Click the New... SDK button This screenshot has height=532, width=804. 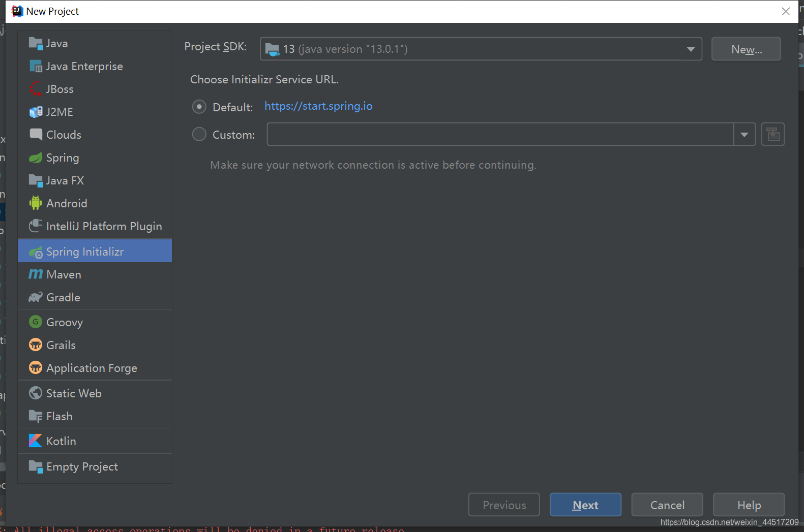point(746,49)
